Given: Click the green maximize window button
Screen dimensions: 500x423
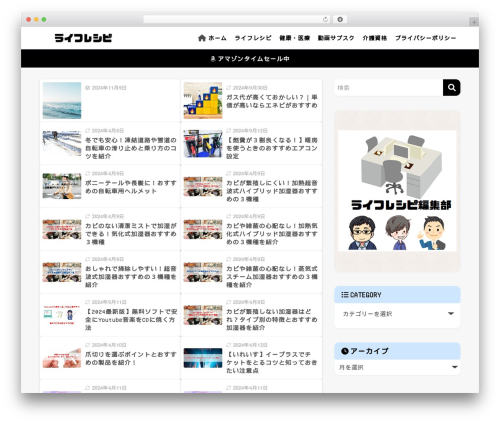Looking at the screenshot, I should pyautogui.click(x=44, y=19).
